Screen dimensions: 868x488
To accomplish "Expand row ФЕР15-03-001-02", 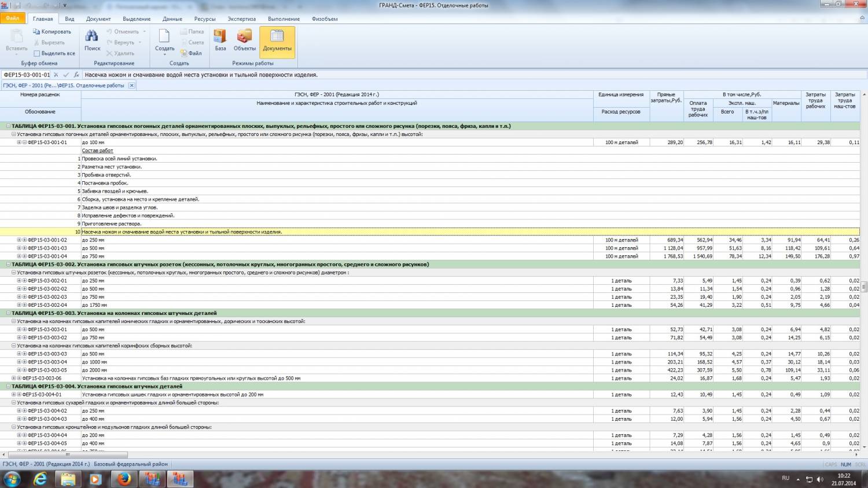I will click(x=19, y=240).
